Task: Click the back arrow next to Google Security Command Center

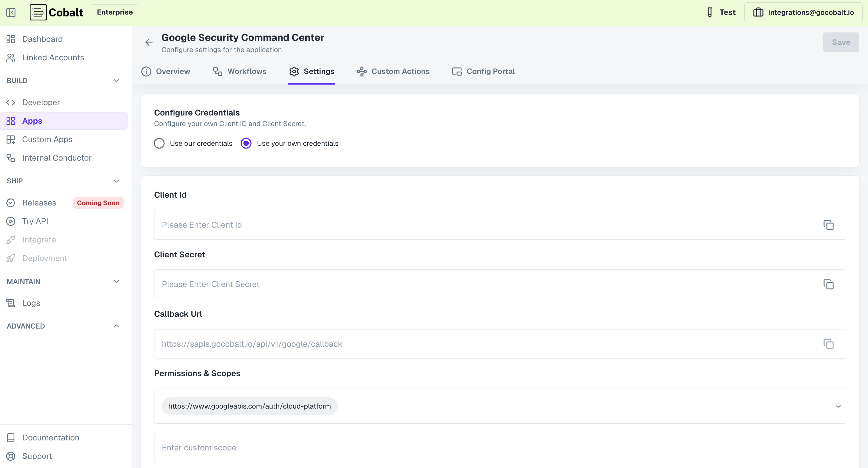Action: 149,42
